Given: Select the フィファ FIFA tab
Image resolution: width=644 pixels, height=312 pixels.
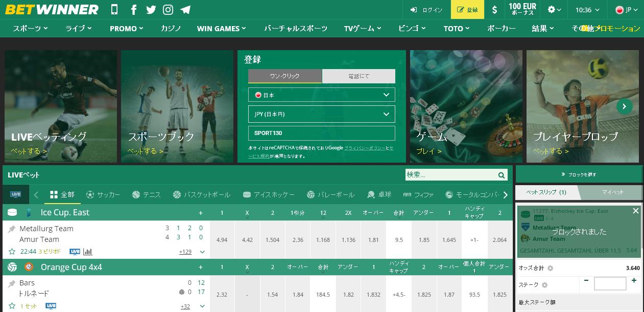Looking at the screenshot, I should point(418,194).
